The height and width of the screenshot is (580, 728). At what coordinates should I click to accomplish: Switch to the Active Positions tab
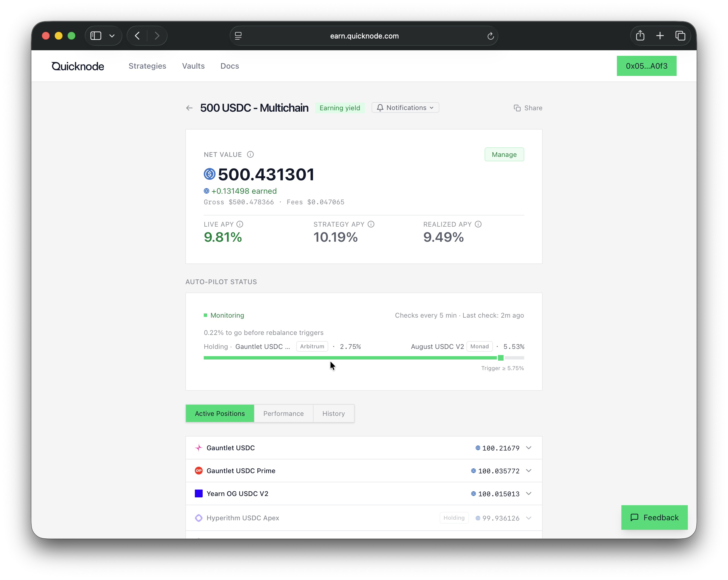pyautogui.click(x=220, y=414)
